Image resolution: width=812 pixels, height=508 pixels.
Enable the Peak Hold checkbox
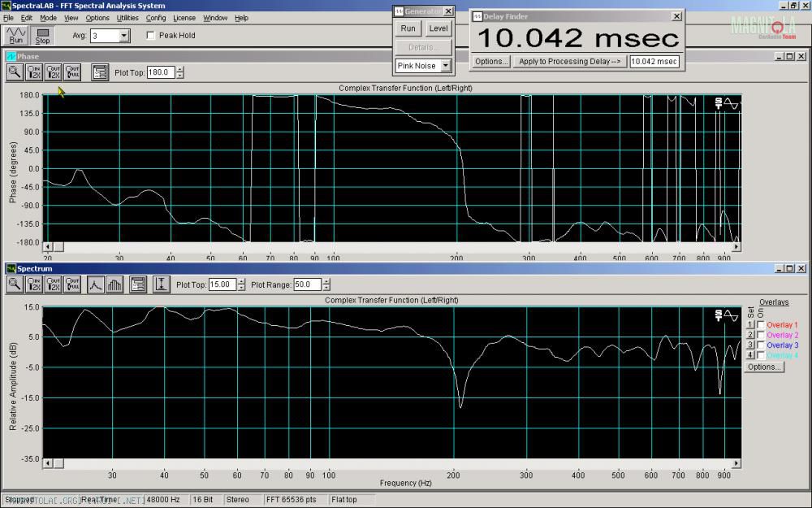pos(151,35)
